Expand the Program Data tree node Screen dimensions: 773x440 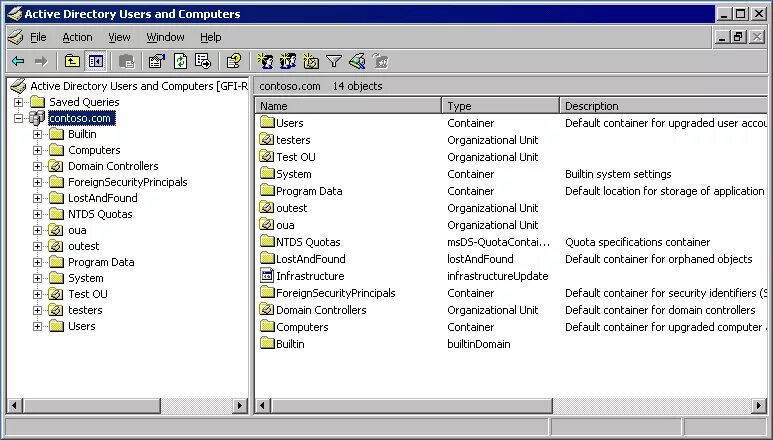coord(37,263)
